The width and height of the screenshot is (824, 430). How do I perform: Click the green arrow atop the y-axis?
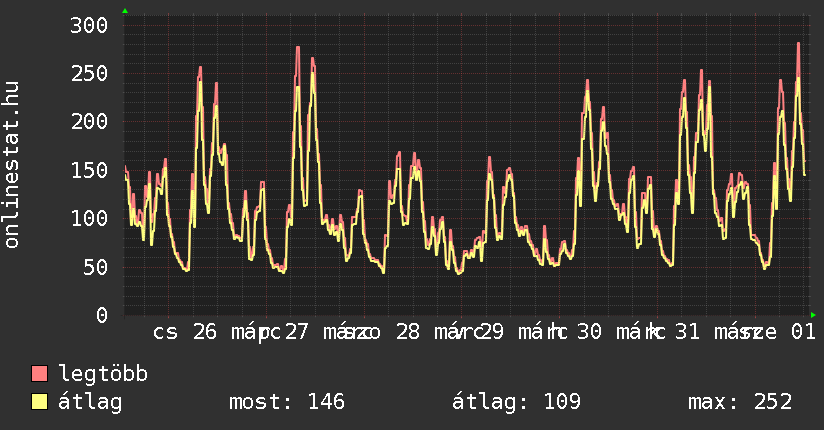coord(124,11)
